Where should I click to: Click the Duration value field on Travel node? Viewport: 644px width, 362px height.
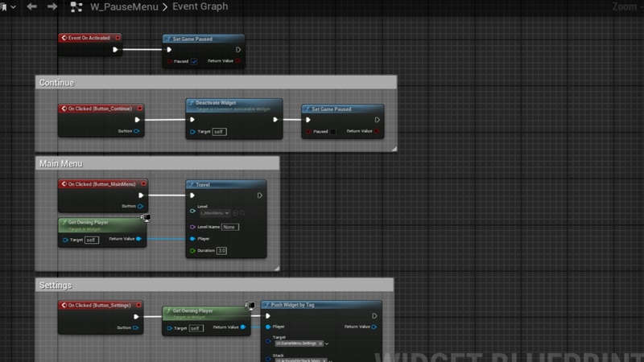tap(221, 251)
